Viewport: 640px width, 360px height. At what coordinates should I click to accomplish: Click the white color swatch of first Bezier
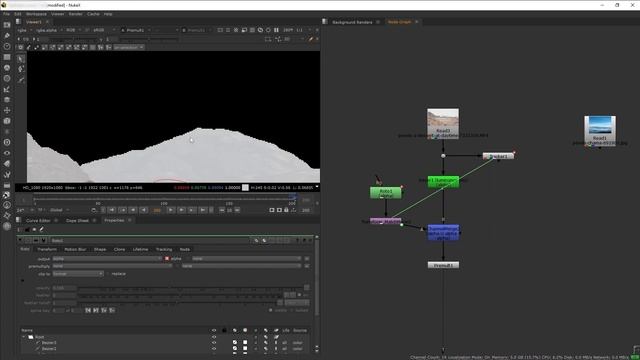tap(245, 343)
